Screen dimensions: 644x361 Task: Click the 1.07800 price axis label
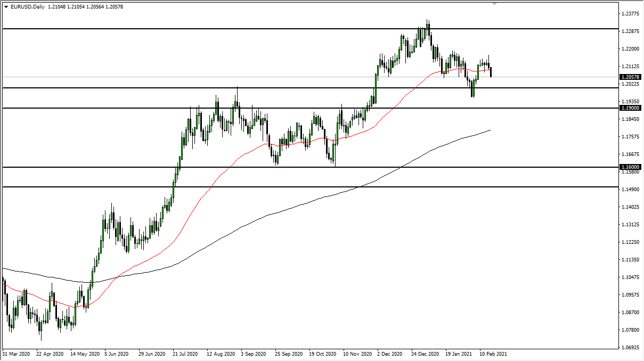click(631, 330)
